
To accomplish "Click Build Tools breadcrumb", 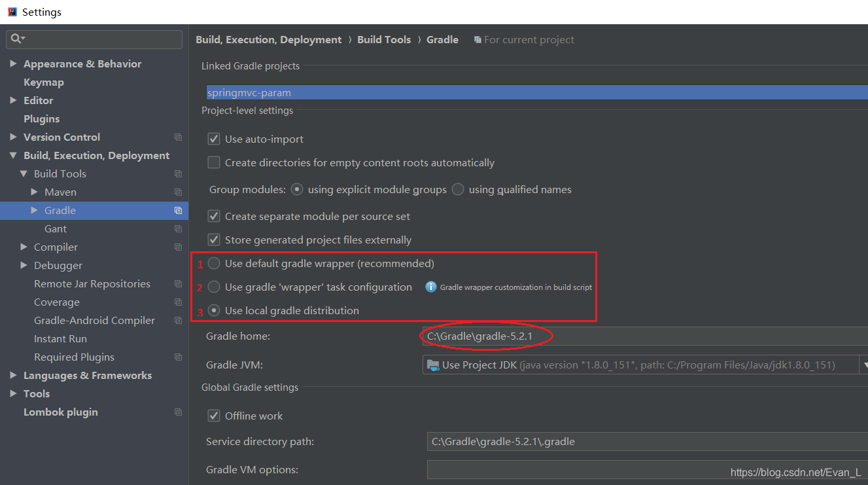I will click(384, 40).
